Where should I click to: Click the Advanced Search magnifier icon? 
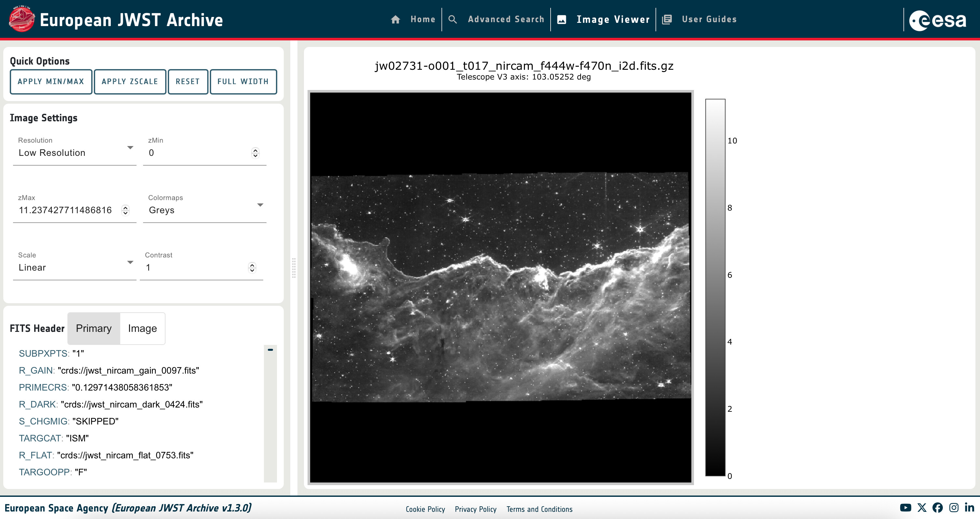coord(452,20)
